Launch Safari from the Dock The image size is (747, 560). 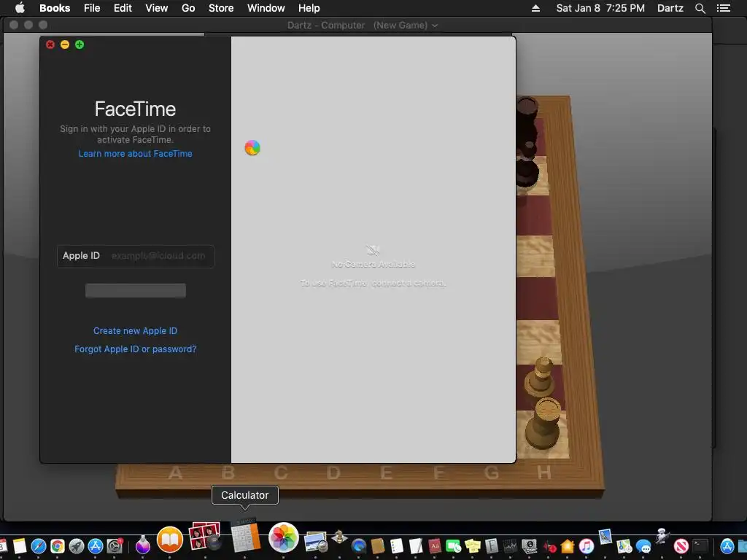click(x=38, y=545)
